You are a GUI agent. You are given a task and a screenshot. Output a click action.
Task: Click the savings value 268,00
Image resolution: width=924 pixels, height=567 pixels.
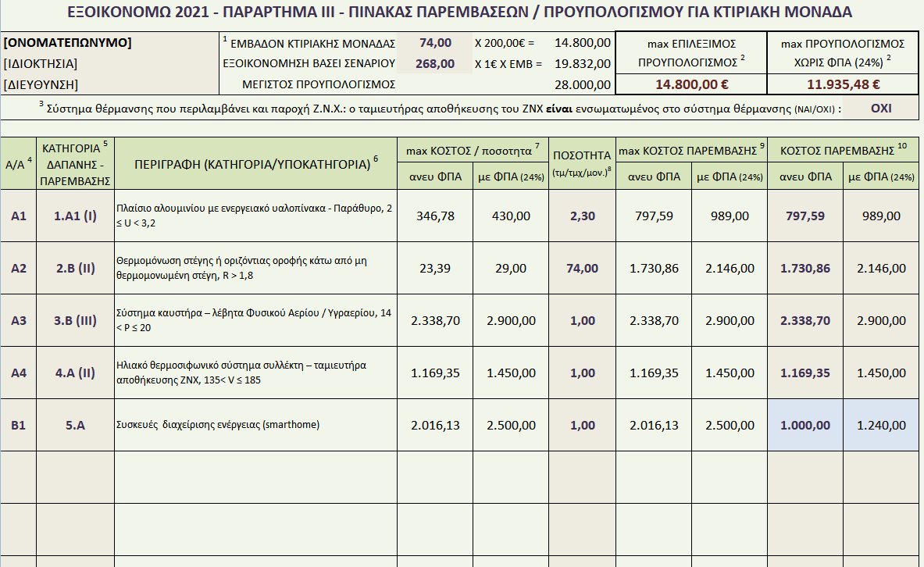click(x=435, y=64)
